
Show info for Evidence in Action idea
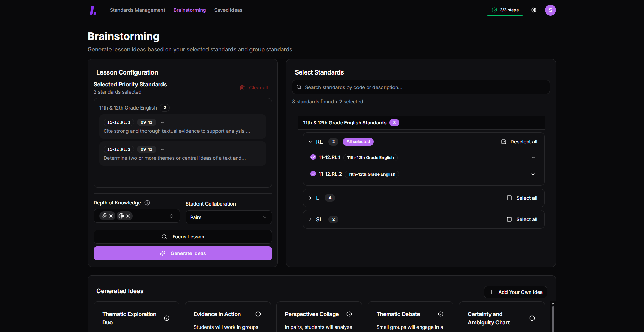tap(258, 314)
